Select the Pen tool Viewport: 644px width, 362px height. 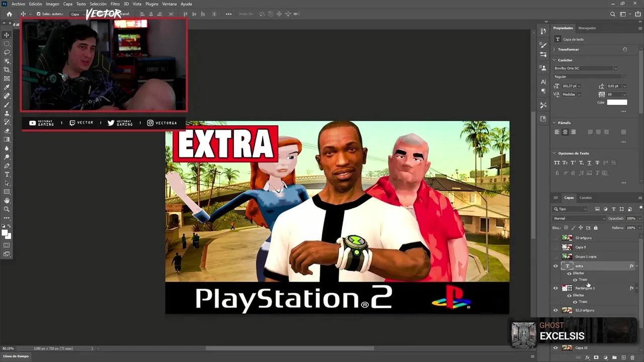coord(7,165)
